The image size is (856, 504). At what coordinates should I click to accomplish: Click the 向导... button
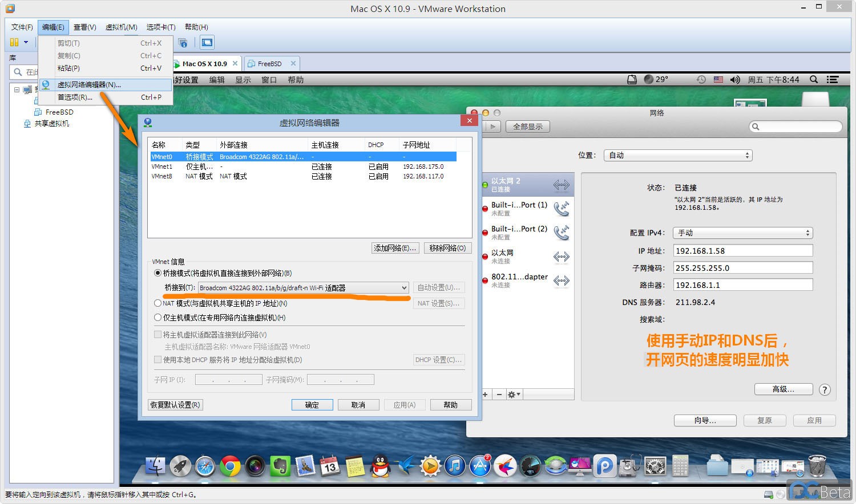tap(705, 420)
